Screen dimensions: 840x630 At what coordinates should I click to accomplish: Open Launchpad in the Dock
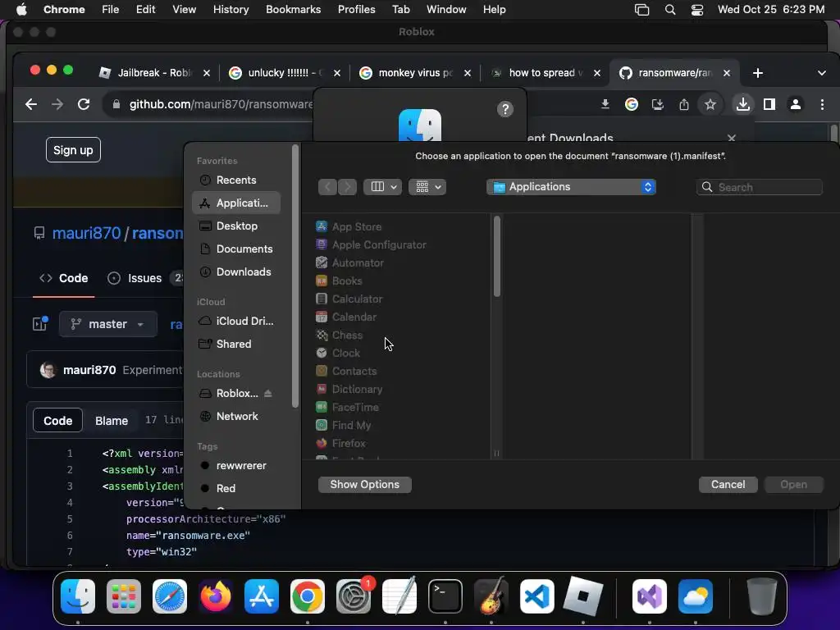(124, 596)
